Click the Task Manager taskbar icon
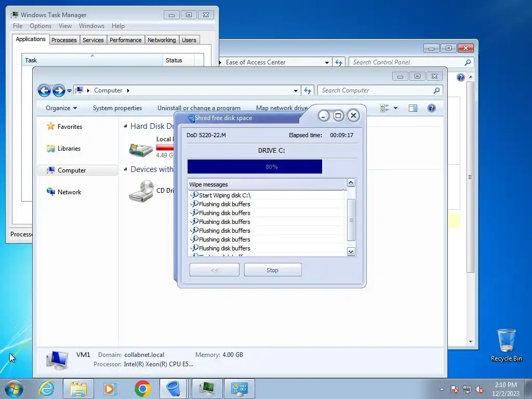Screen dimensions: 532x399 coord(207,389)
